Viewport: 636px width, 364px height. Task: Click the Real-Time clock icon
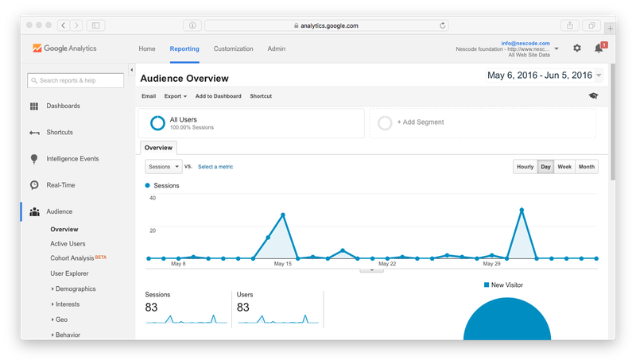point(34,185)
